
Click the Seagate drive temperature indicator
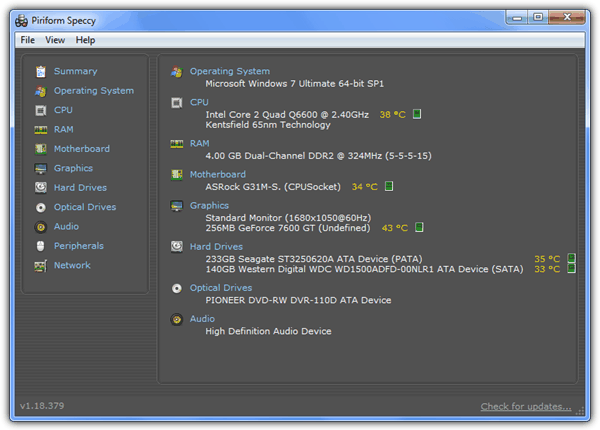[572, 258]
